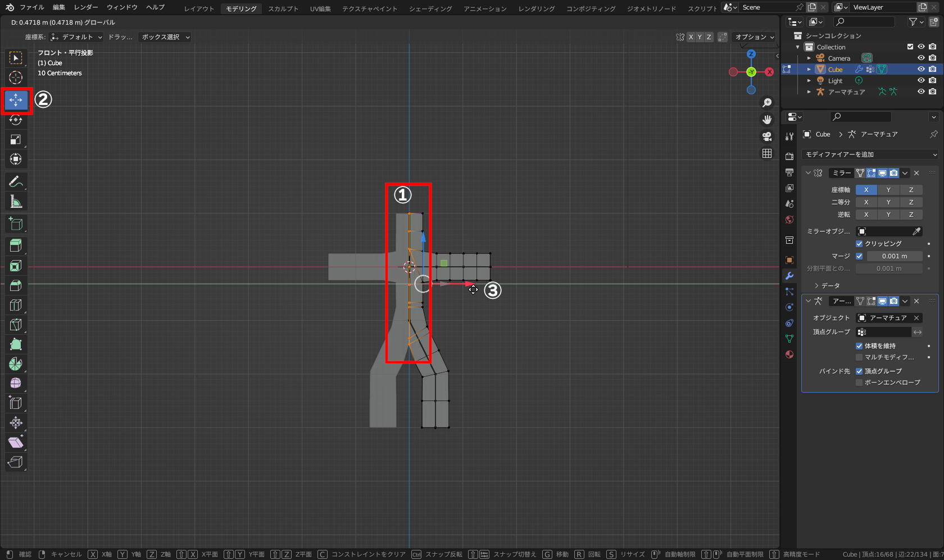Viewport: 944px width, 560px height.
Task: Select the Edge Slide tool
Action: point(16,403)
